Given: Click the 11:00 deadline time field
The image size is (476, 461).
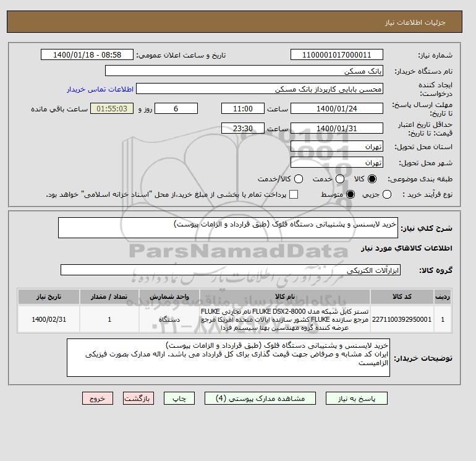Looking at the screenshot, I should click(x=243, y=108).
